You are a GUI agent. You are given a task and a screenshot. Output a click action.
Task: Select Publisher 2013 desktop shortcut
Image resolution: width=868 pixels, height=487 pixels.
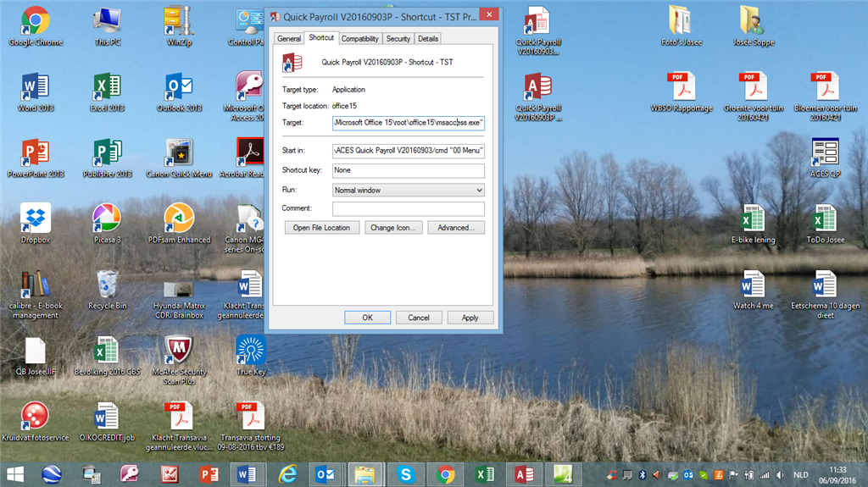pyautogui.click(x=108, y=158)
